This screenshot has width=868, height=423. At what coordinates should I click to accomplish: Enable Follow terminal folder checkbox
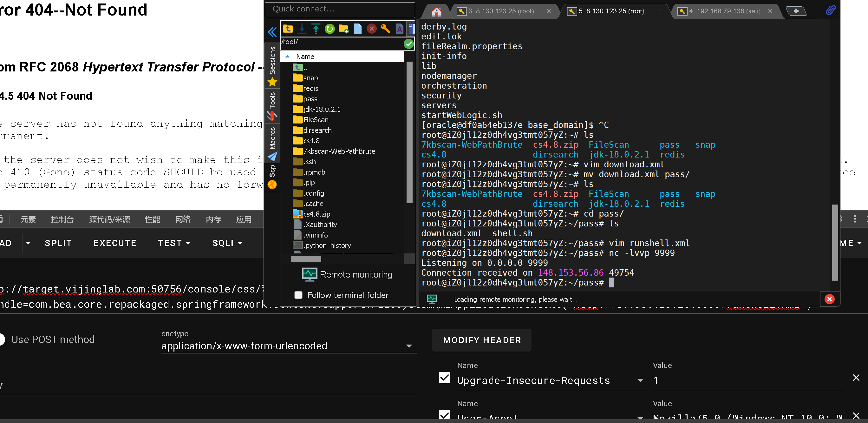[x=298, y=295]
